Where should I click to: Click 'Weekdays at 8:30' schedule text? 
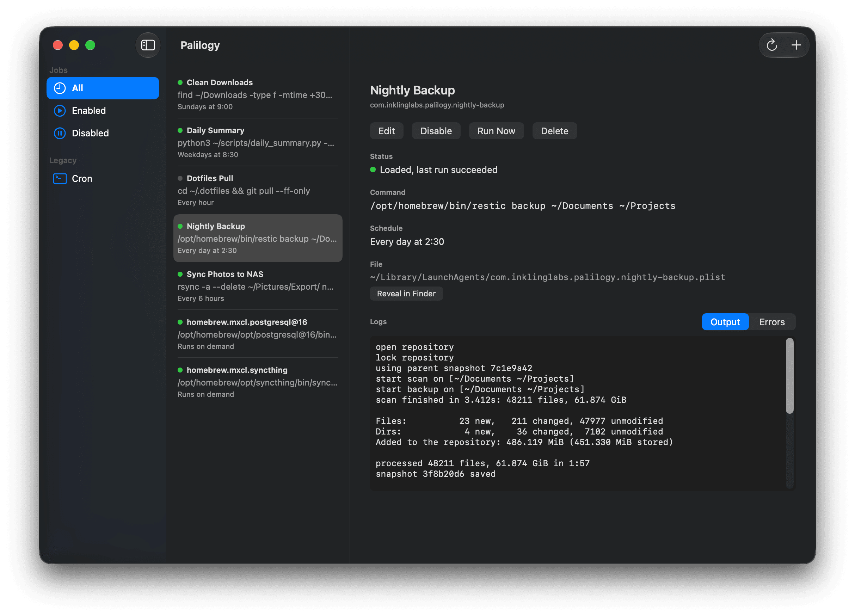click(x=207, y=155)
